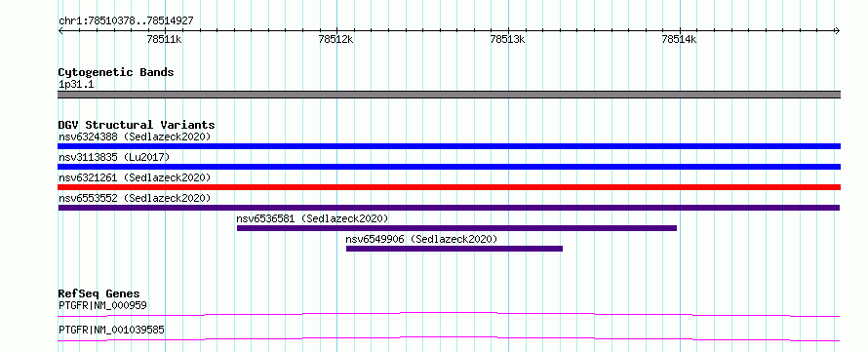Click the PTGFR NM_001039585 magenta transcript line
The height and width of the screenshot is (352, 868).
449,338
